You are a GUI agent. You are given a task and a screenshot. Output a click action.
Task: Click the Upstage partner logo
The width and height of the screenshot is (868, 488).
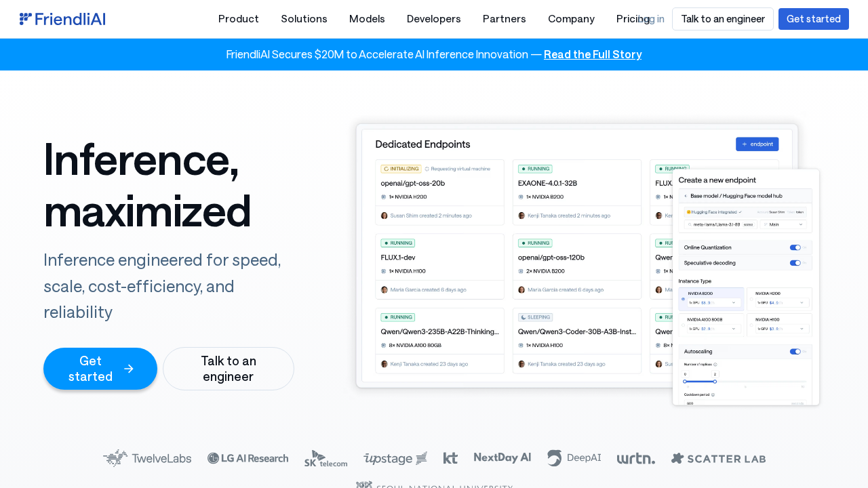pos(395,458)
